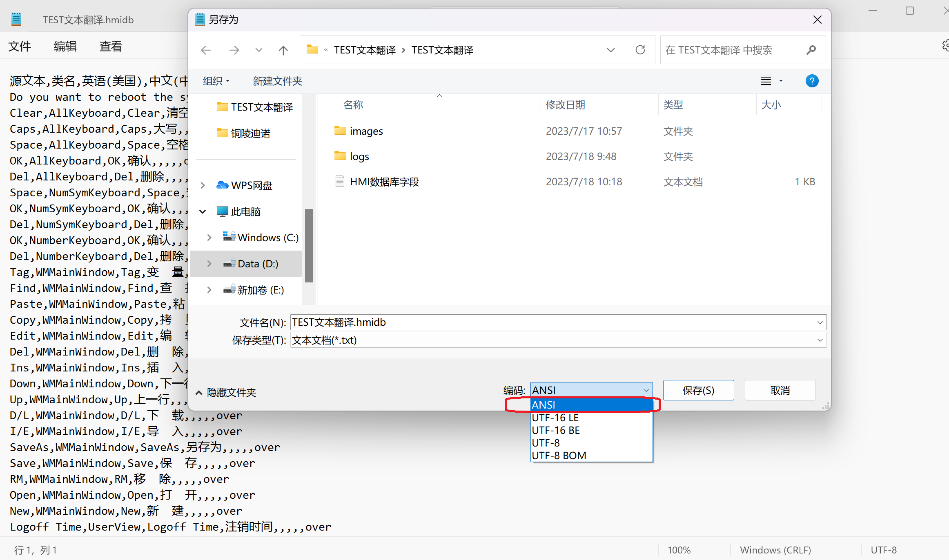The height and width of the screenshot is (560, 949).
Task: Expand Windows (C:) drive node
Action: pyautogui.click(x=209, y=238)
